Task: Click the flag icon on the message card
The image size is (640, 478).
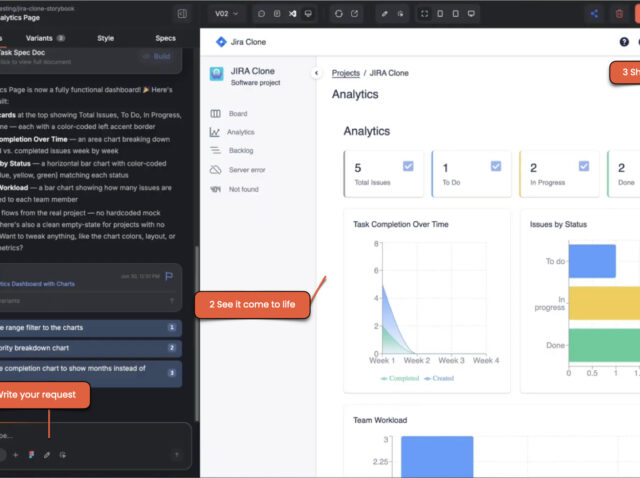Action: coord(169,276)
